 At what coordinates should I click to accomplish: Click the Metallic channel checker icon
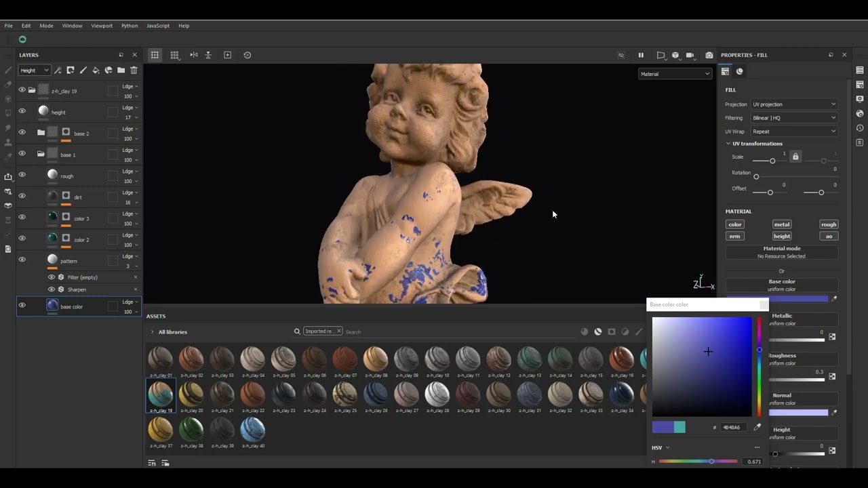point(832,336)
